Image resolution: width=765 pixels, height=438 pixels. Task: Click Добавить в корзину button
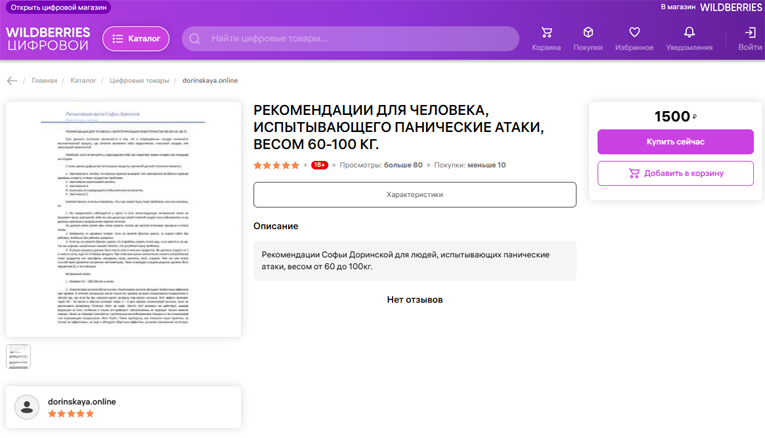pyautogui.click(x=675, y=173)
